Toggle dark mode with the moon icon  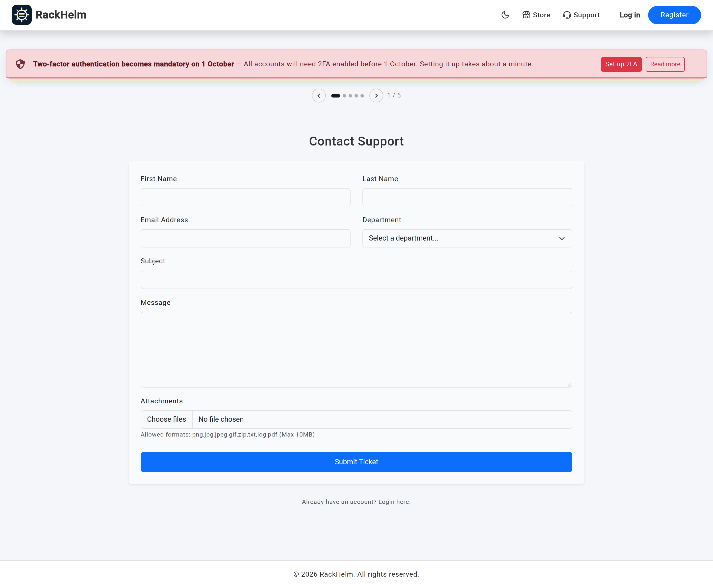pyautogui.click(x=505, y=15)
